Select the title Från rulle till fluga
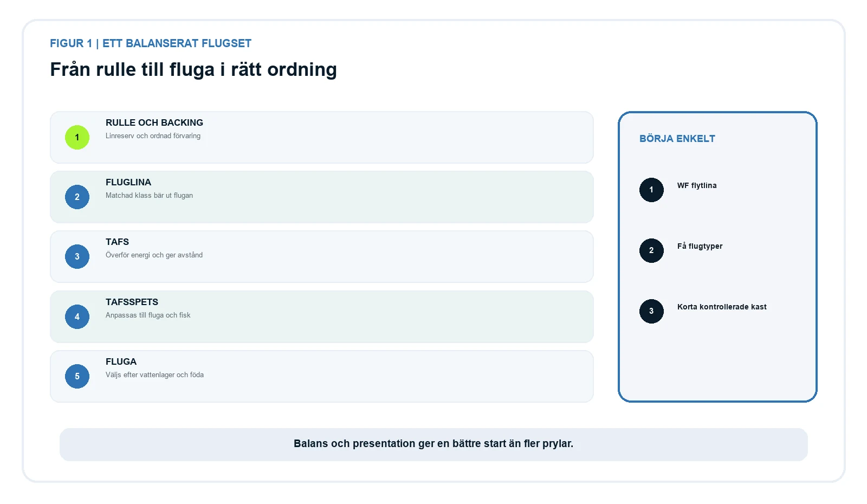The width and height of the screenshot is (867, 504). tap(193, 69)
